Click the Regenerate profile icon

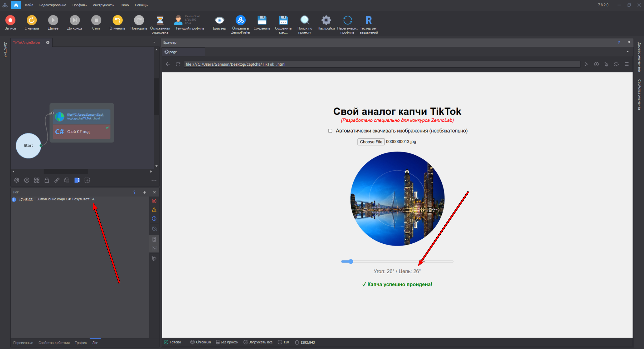point(347,20)
